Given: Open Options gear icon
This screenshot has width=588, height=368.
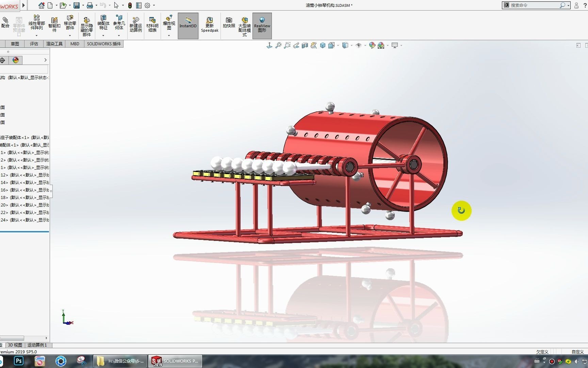Looking at the screenshot, I should 147,5.
